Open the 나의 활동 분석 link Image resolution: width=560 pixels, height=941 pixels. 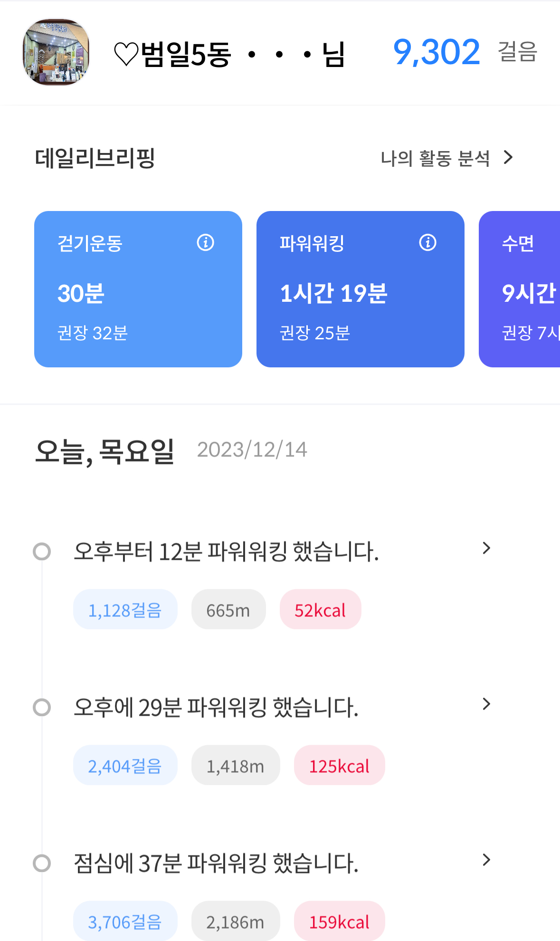click(x=435, y=158)
